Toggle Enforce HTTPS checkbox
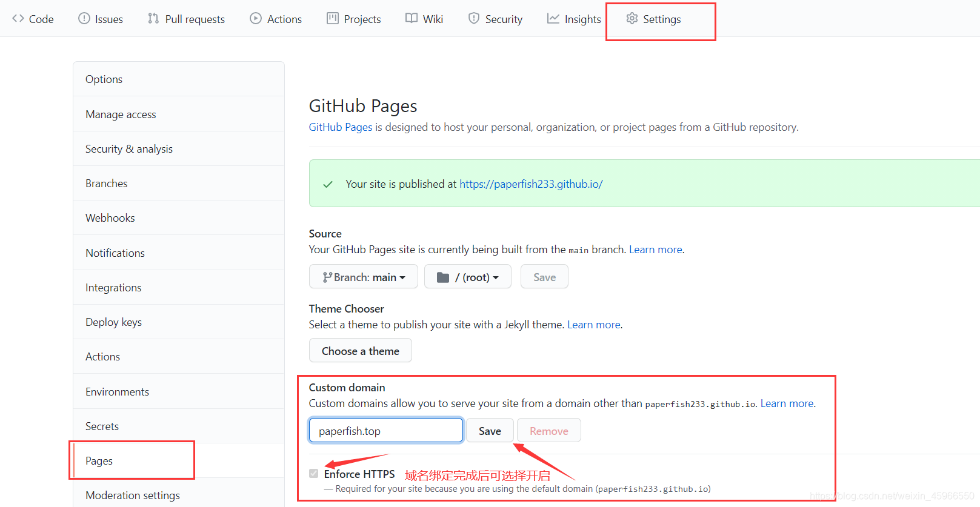 314,474
